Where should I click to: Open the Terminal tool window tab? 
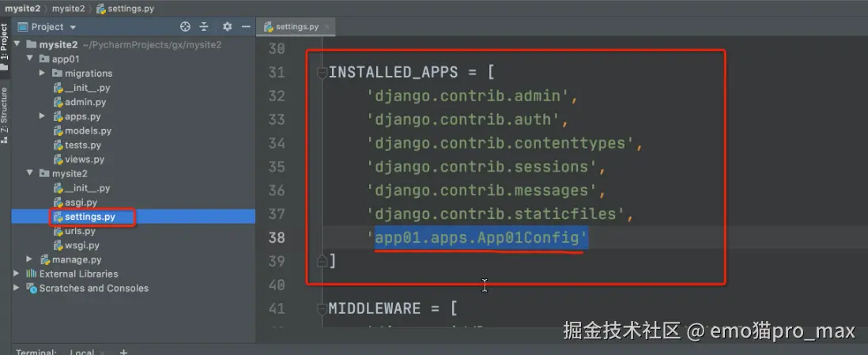point(36,352)
